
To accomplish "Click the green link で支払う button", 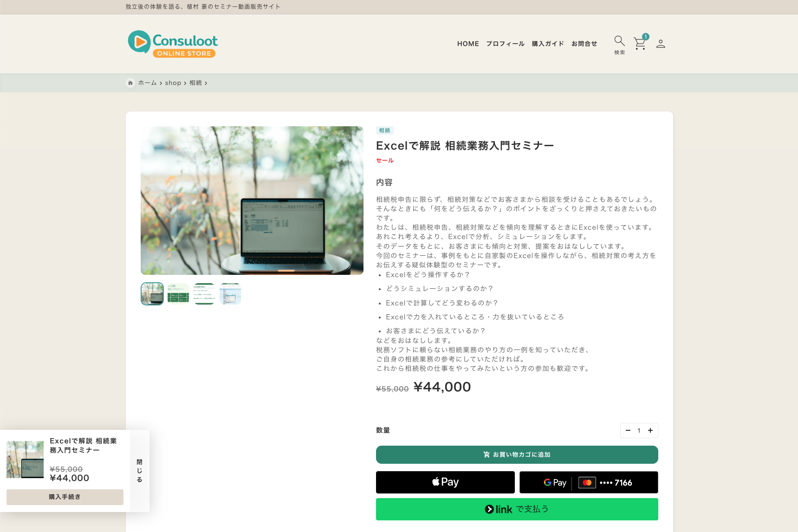I will [x=517, y=509].
